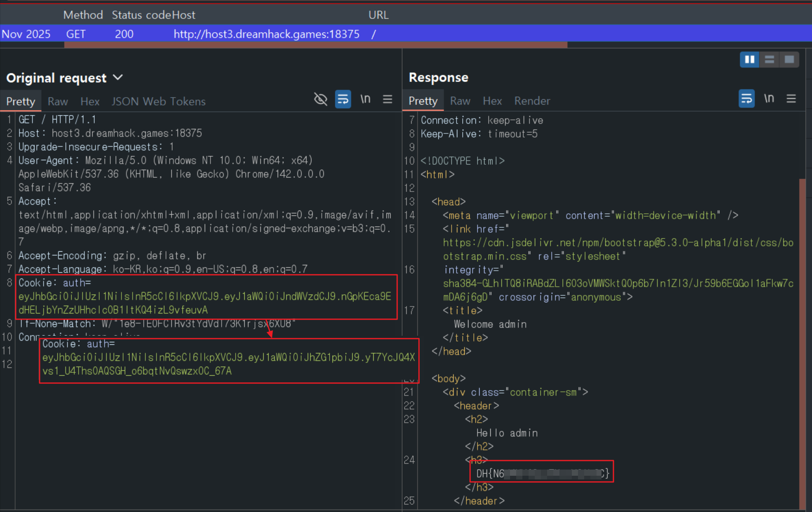Toggle word wrap icon in request panel

(342, 99)
